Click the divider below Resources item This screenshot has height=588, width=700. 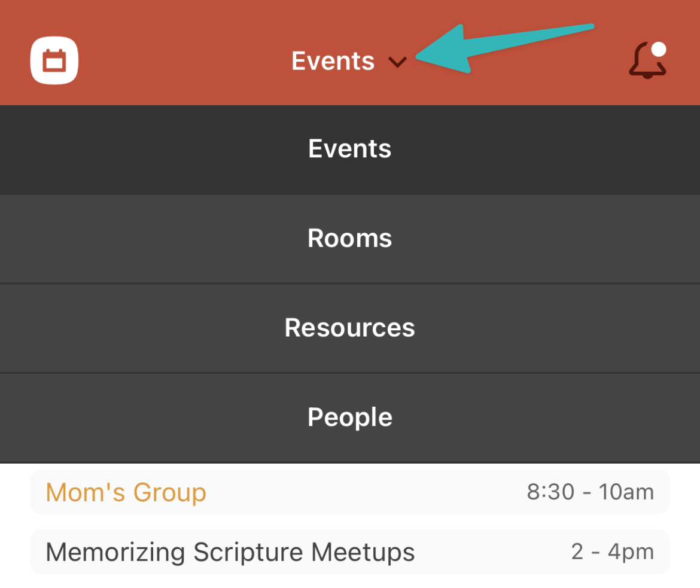click(x=350, y=373)
